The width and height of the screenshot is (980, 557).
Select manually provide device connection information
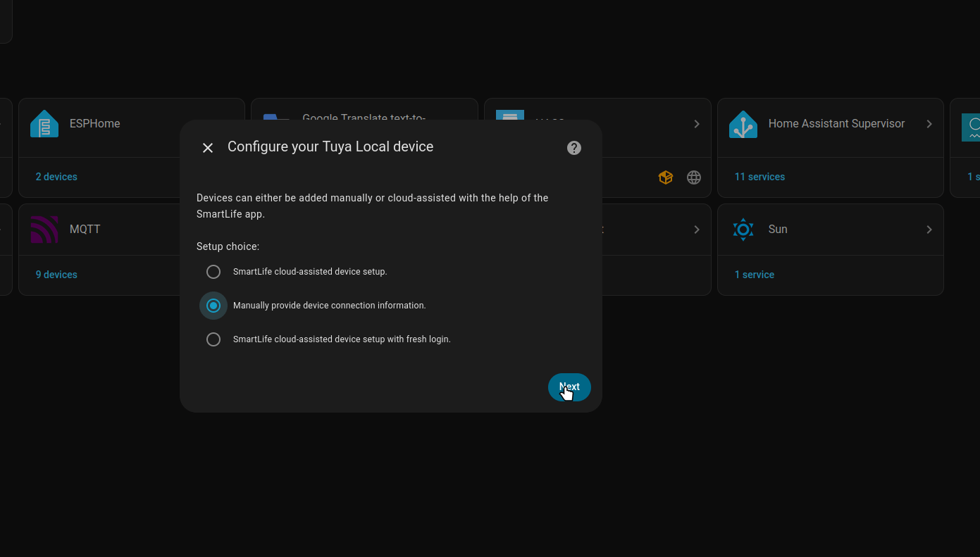(213, 306)
